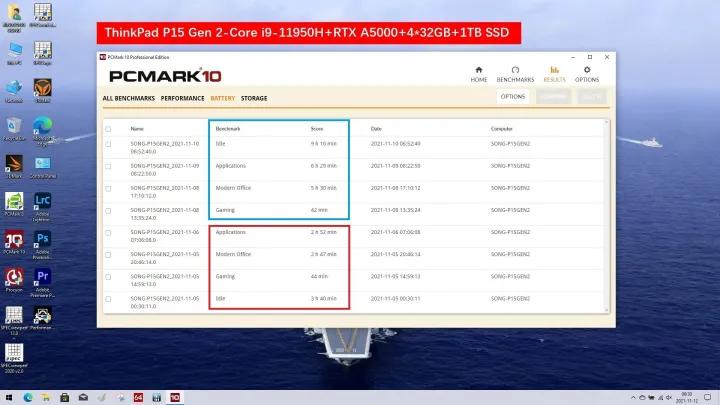Open the RESULTS section
720x405 pixels.
pos(554,74)
